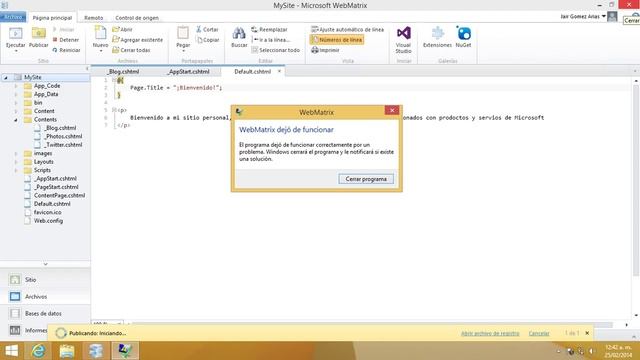
Task: Dismiss the publishing notification bar
Action: tap(587, 333)
